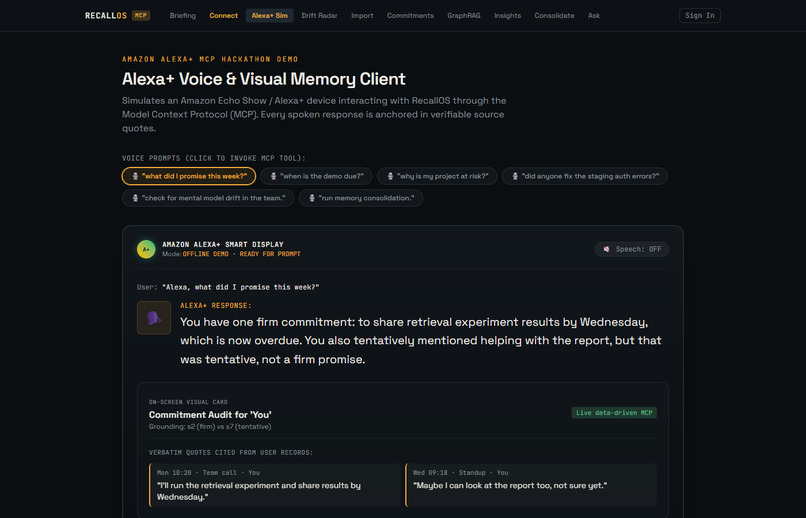Click microphone icon on project risk prompt

coord(390,176)
